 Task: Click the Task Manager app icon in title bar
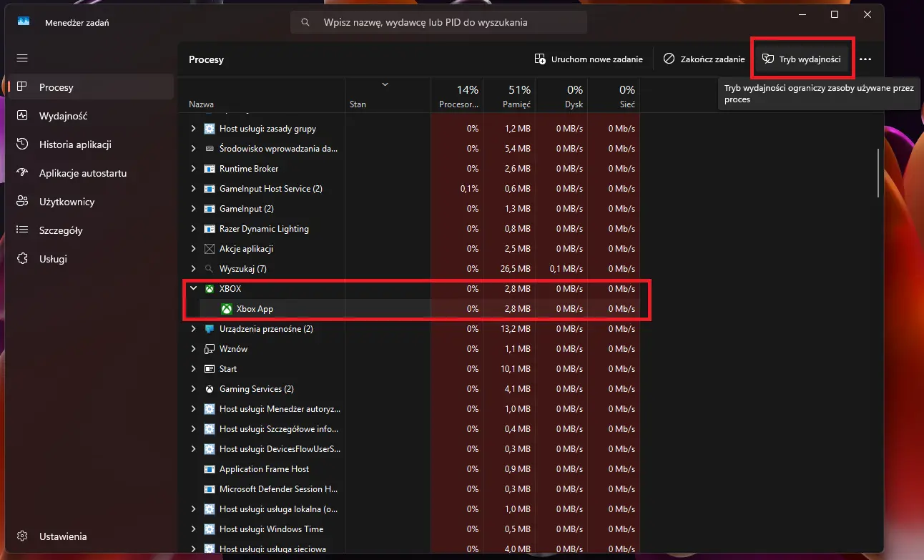point(23,22)
